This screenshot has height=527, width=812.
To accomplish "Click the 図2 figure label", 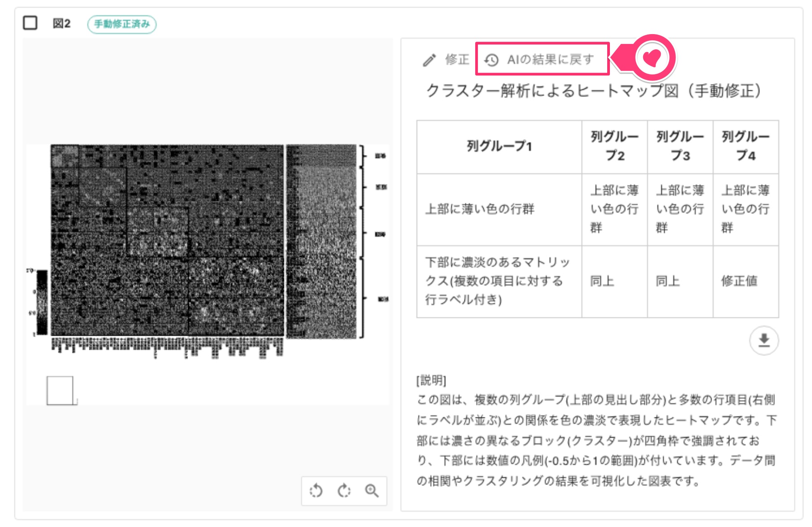I will point(62,23).
